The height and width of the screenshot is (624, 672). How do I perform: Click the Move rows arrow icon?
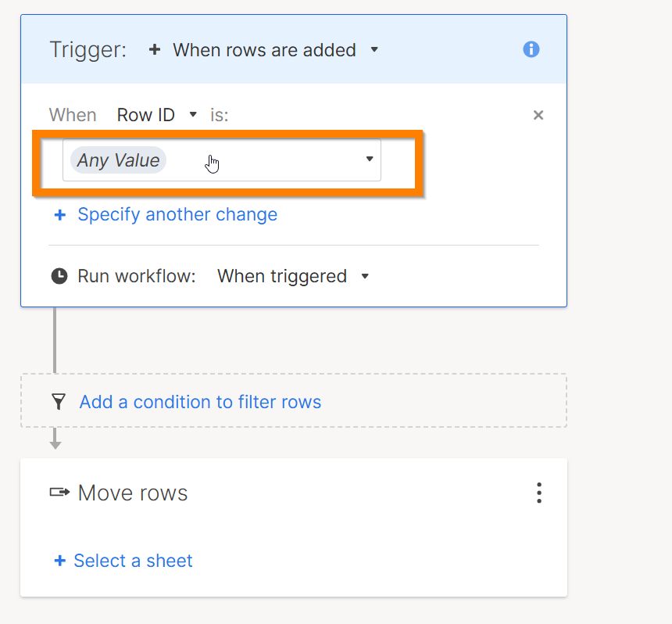[x=59, y=493]
